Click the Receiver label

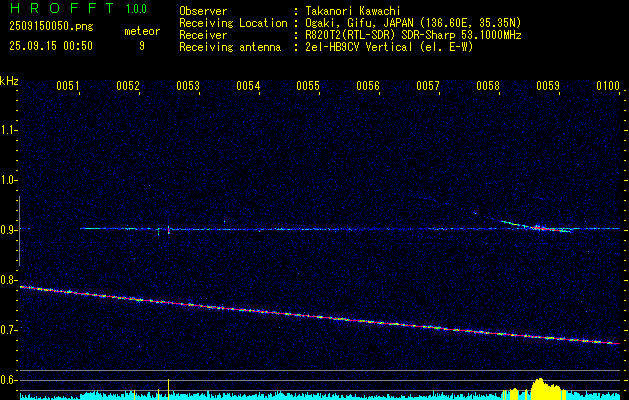point(203,35)
